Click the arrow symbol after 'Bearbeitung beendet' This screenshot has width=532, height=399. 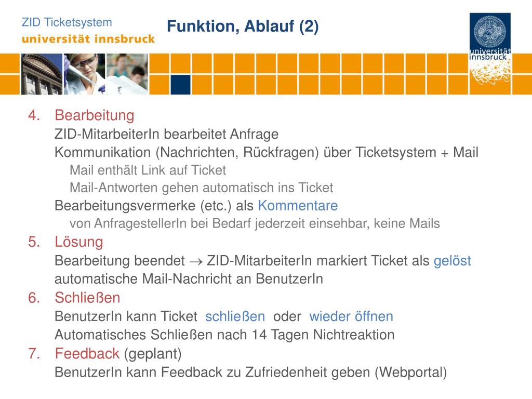point(196,262)
